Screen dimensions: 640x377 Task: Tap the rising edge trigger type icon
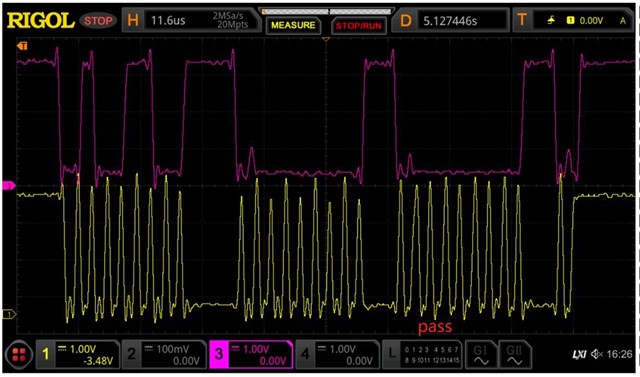click(x=551, y=20)
